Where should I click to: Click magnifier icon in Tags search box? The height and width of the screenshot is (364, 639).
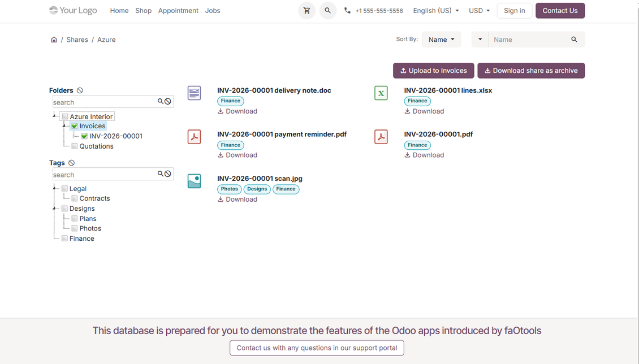coord(161,174)
